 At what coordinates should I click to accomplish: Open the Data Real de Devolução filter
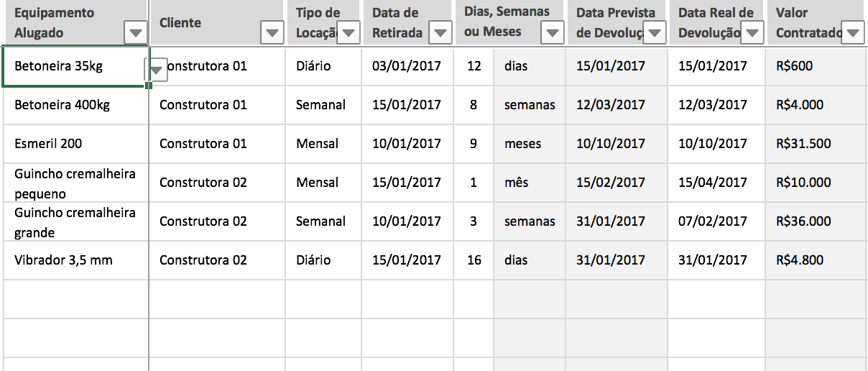[752, 32]
